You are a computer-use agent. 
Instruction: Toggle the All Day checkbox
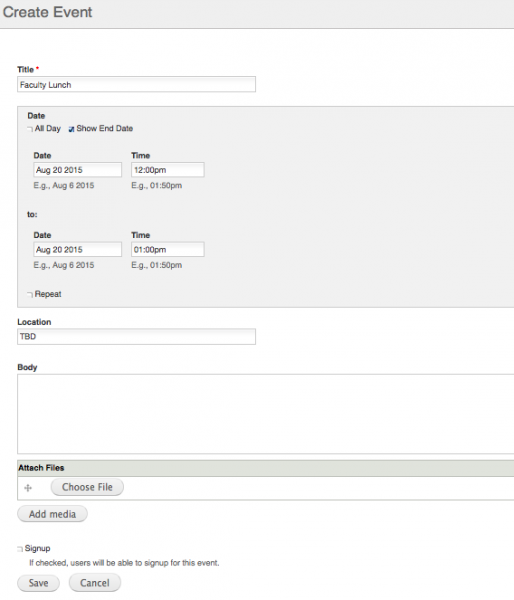tap(30, 129)
